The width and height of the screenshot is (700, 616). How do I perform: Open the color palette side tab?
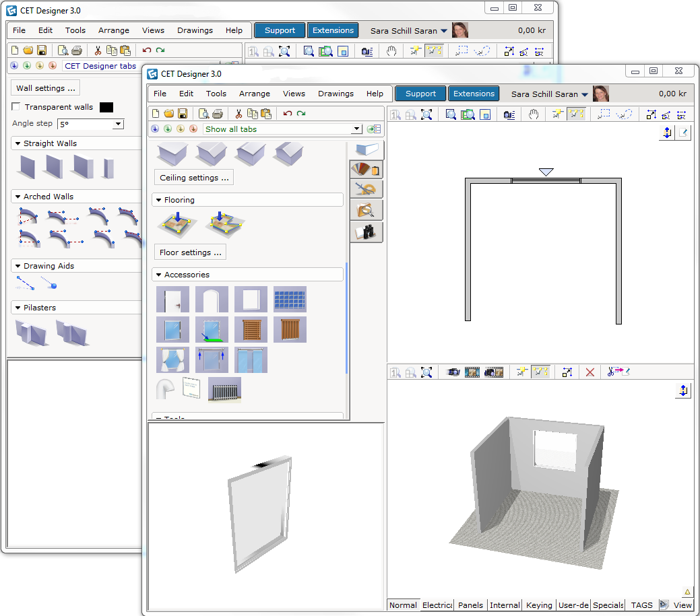(366, 170)
